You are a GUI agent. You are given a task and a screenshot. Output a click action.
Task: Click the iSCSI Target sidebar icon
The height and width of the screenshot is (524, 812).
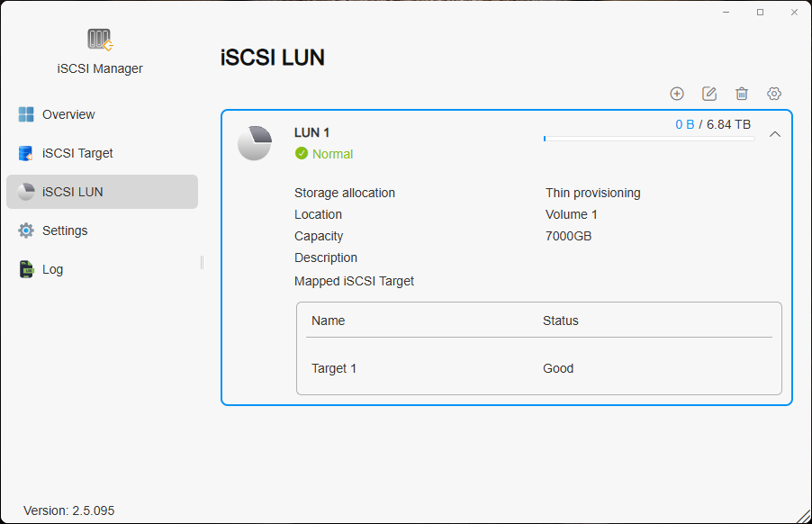(x=25, y=153)
